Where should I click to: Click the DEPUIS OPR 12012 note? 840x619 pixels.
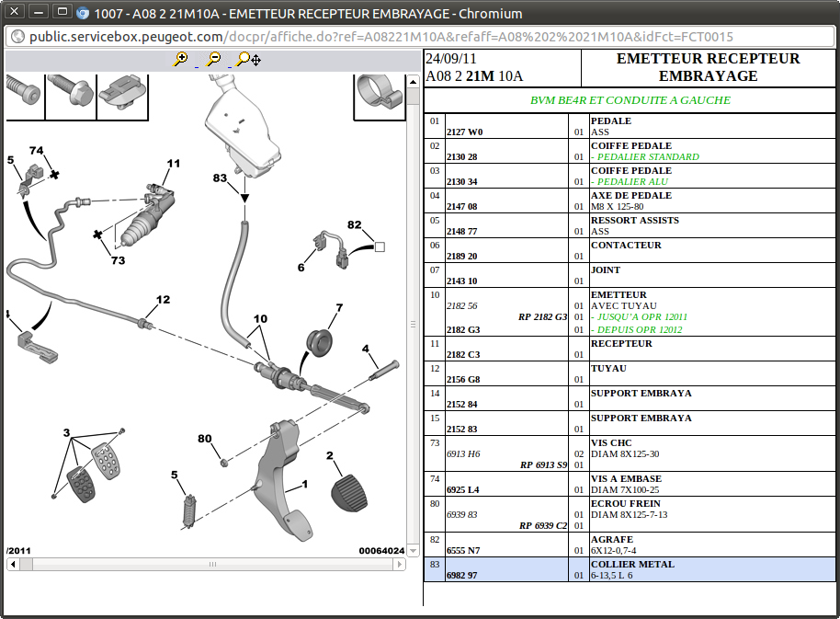click(x=636, y=329)
